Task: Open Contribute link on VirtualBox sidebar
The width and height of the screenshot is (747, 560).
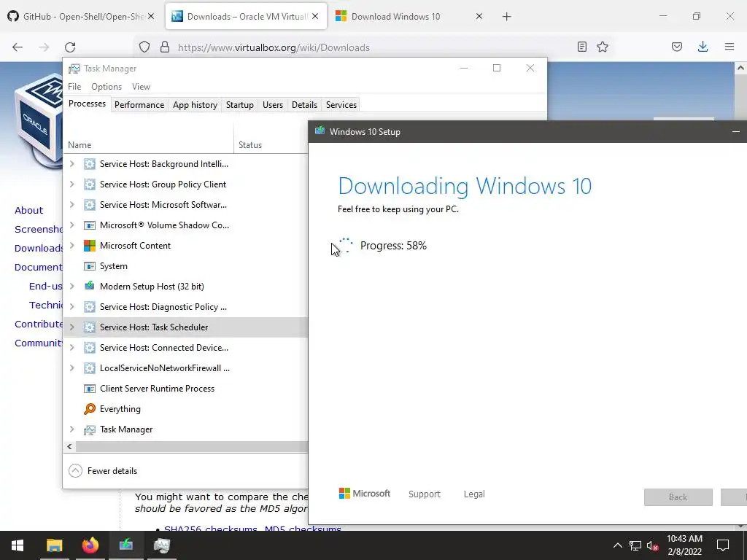Action: [x=39, y=324]
